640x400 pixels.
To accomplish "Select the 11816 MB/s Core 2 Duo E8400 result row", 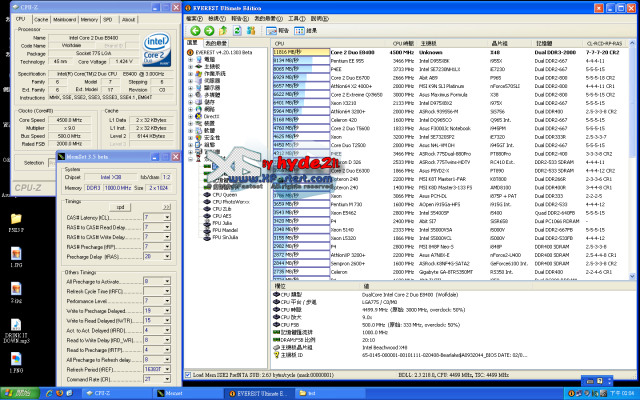I will (x=450, y=52).
